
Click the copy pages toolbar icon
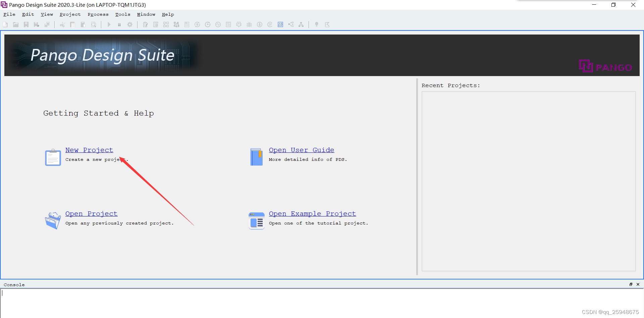(72, 24)
